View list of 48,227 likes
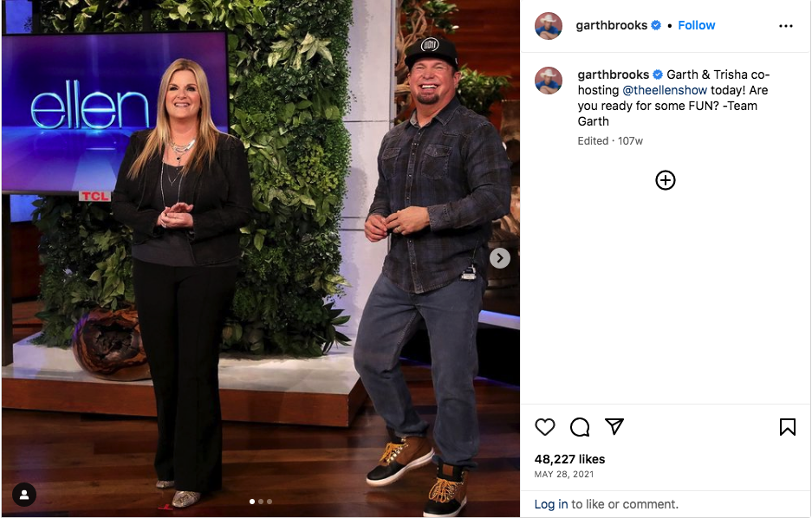Image resolution: width=812 pixels, height=518 pixels. pos(569,459)
